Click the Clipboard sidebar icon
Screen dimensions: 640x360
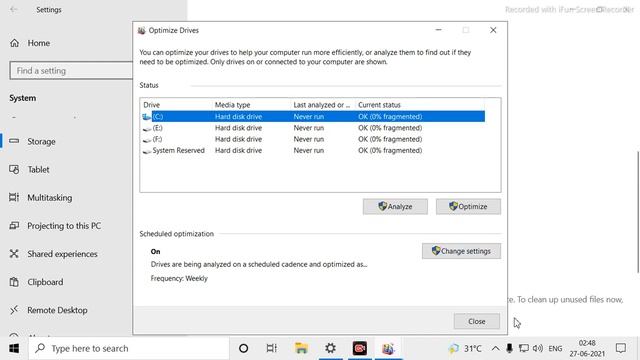[14, 282]
